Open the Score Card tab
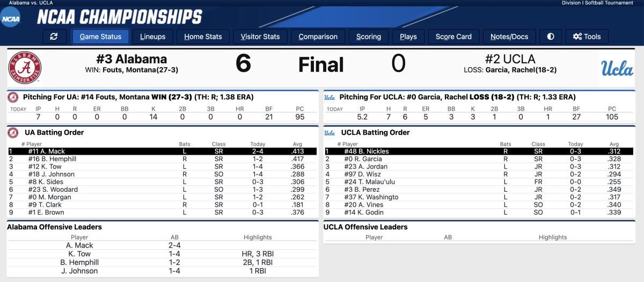The image size is (644, 282). pos(453,37)
